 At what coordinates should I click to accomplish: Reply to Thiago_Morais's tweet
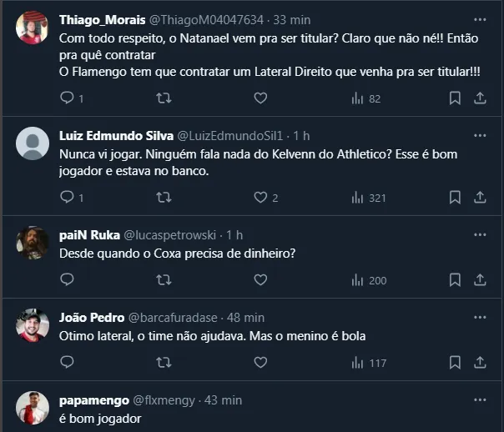(68, 98)
